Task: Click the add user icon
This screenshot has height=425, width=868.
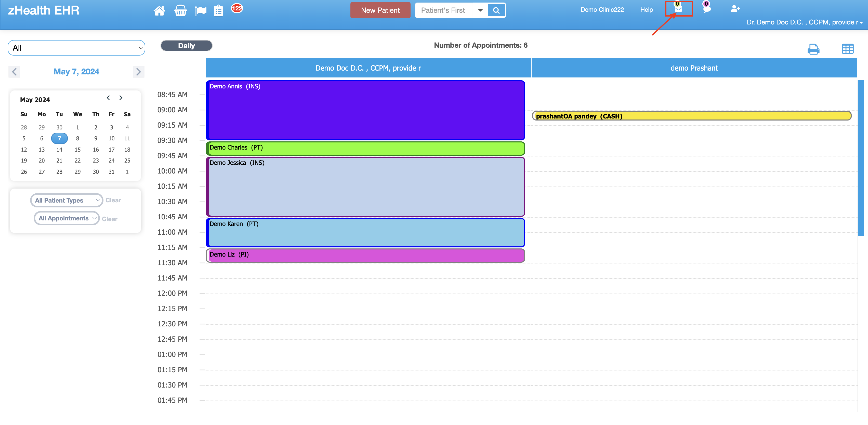Action: point(735,9)
